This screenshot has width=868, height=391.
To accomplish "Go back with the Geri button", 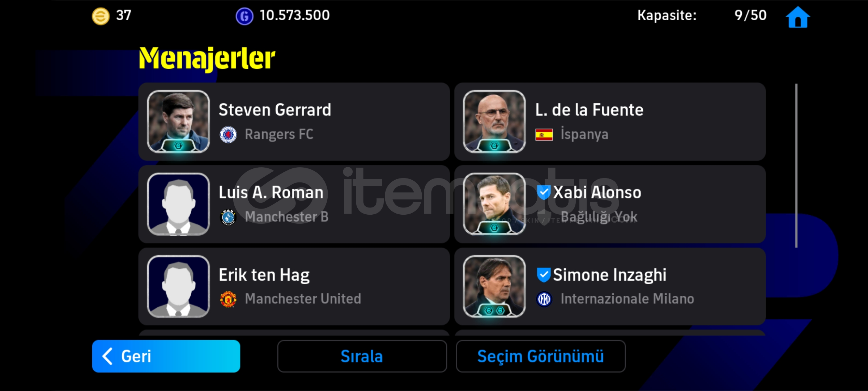I will 166,356.
